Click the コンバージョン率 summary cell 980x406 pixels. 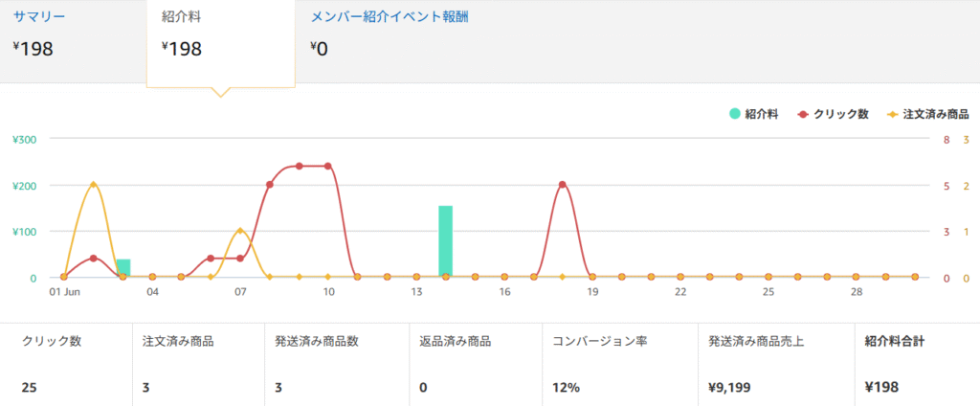click(618, 364)
